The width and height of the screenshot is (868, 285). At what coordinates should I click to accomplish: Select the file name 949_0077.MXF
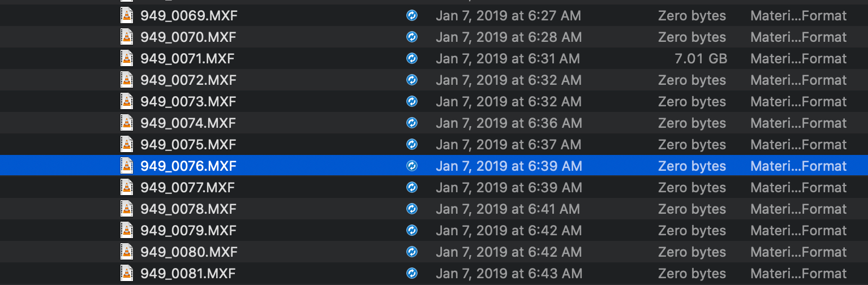[187, 187]
